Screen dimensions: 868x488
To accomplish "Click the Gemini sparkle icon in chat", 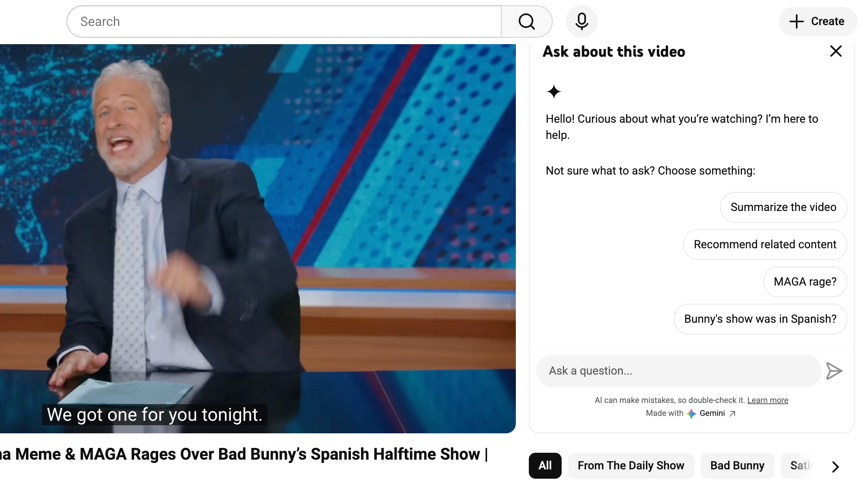I will pyautogui.click(x=554, y=92).
